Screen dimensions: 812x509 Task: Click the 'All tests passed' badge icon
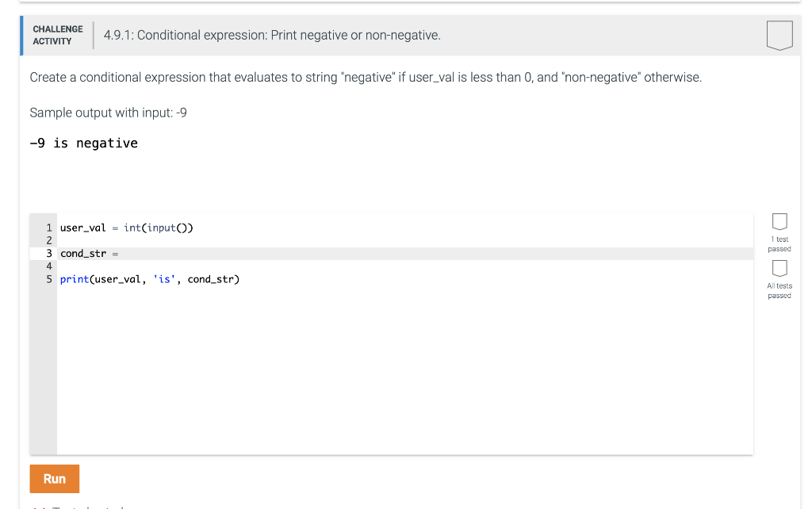point(779,268)
